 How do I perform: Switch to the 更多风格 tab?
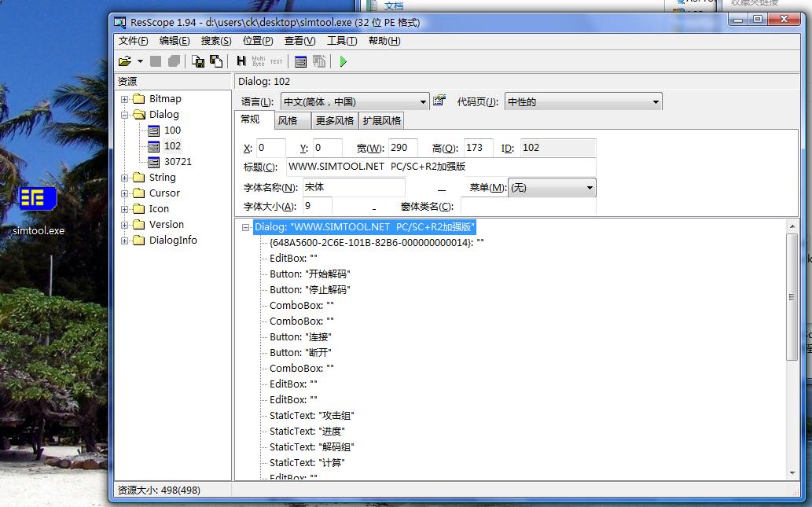[334, 121]
